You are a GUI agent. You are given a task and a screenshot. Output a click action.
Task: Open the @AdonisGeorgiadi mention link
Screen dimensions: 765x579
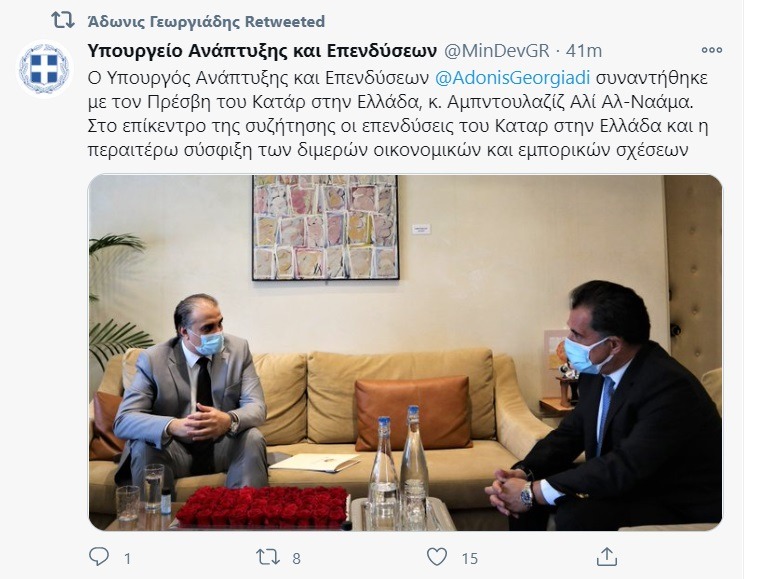click(512, 78)
